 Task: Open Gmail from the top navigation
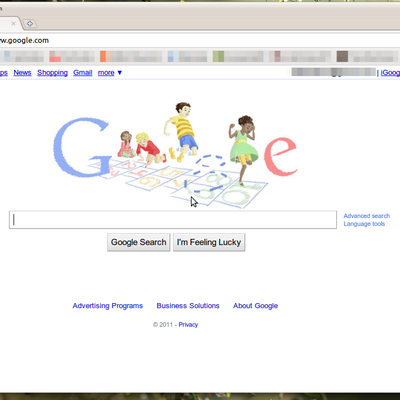[x=83, y=73]
